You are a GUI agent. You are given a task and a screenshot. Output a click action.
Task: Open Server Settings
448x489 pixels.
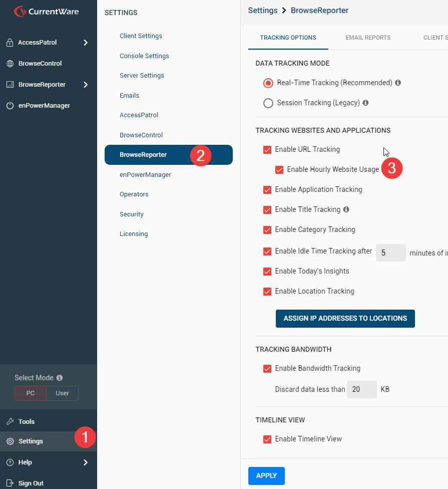142,76
